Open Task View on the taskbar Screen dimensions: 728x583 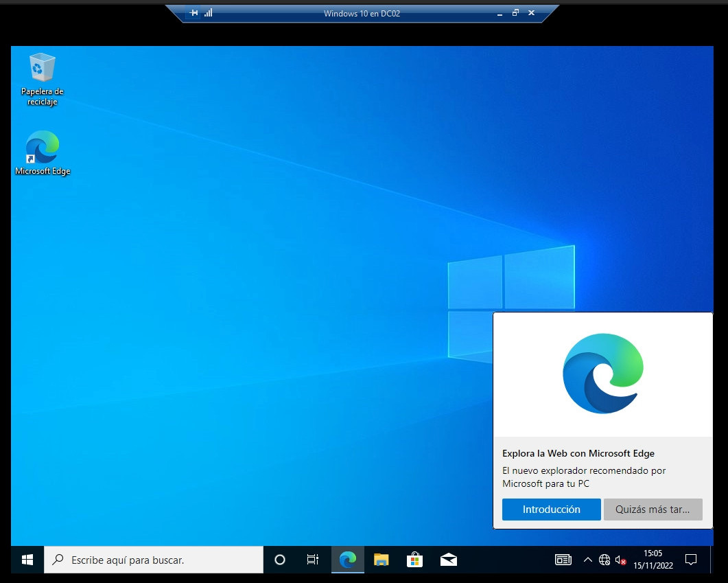coord(312,560)
